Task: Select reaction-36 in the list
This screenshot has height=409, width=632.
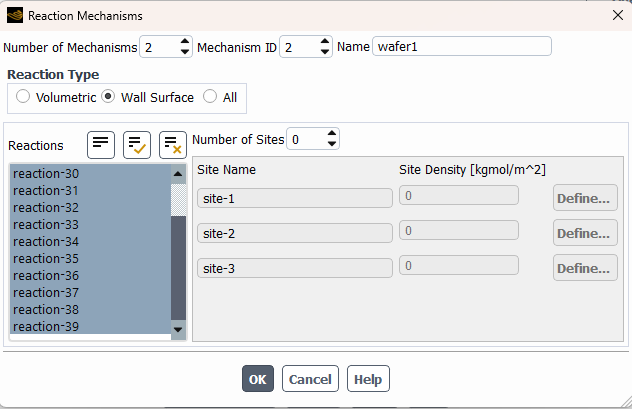Action: [x=90, y=275]
